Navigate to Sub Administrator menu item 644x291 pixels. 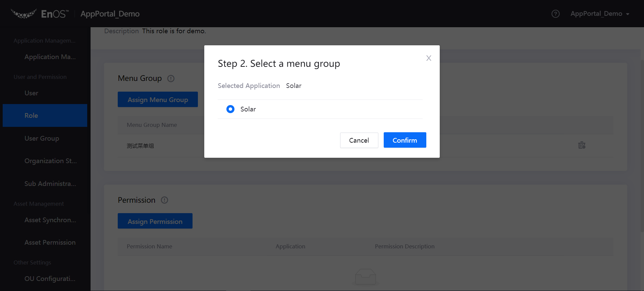pyautogui.click(x=50, y=184)
